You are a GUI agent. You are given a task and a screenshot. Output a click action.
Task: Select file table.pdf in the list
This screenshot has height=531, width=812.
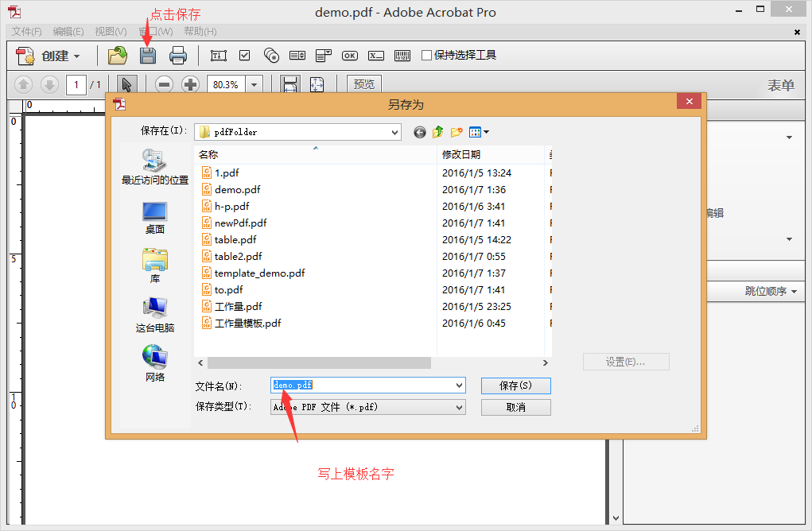coord(229,239)
